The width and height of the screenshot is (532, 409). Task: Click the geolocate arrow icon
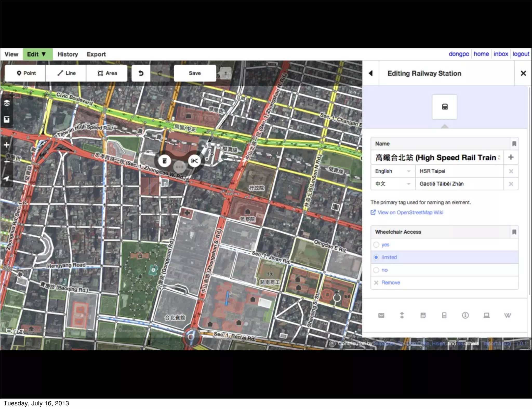coord(7,179)
